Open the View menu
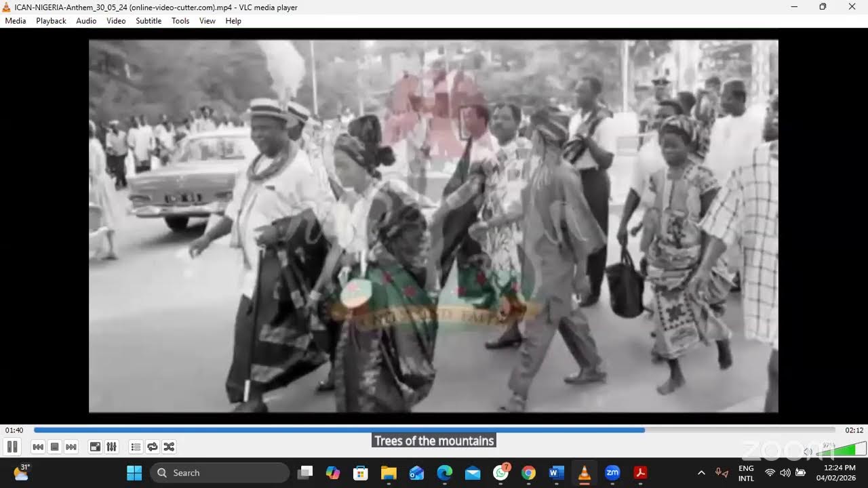This screenshot has height=488, width=868. click(208, 21)
